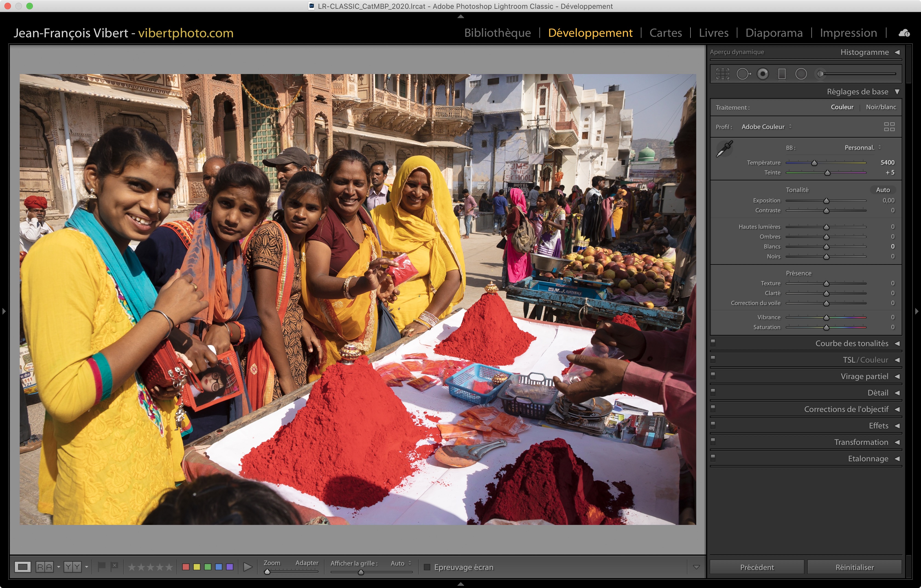Screen dimensions: 921x588
Task: Activate the red eye correction tool
Action: (x=763, y=74)
